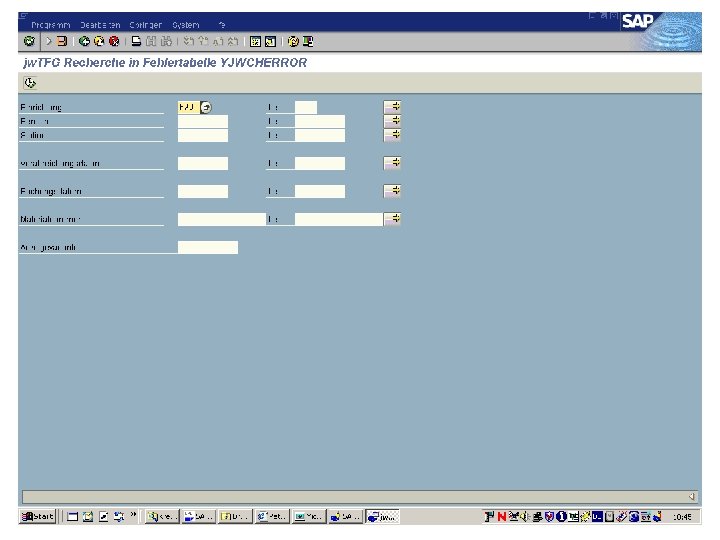
Task: Click the Find binoculars icon
Action: (151, 41)
